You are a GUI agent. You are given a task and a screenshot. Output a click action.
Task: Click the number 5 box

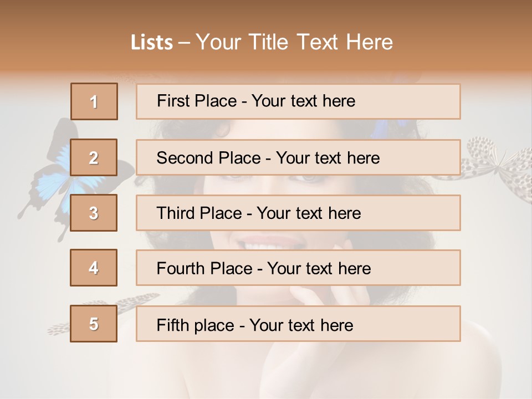click(94, 324)
